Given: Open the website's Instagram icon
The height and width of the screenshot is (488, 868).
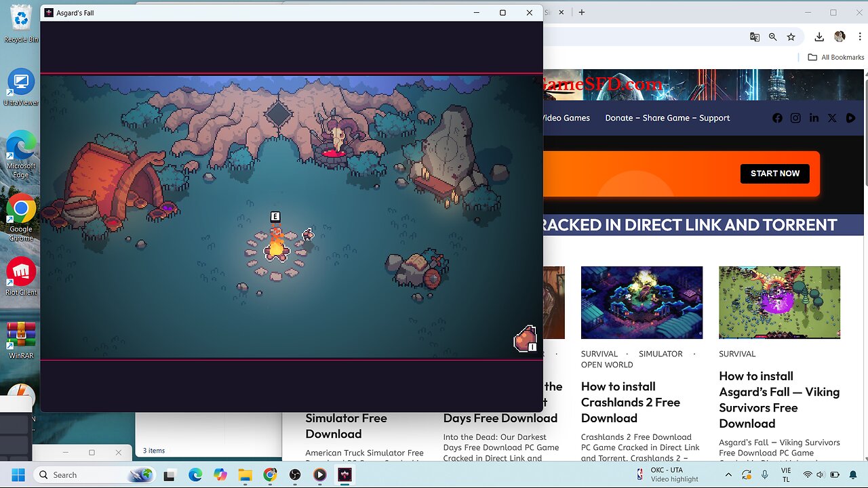Looking at the screenshot, I should [x=795, y=118].
